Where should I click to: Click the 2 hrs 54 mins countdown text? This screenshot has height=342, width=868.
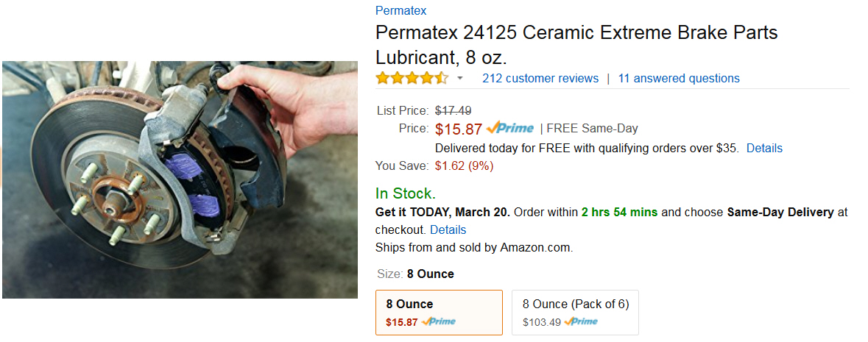[x=619, y=212]
